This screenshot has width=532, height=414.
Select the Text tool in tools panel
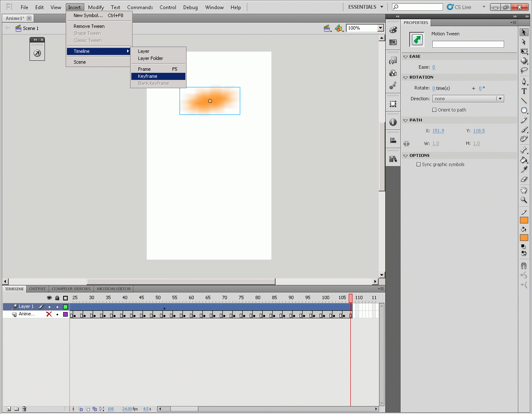524,91
